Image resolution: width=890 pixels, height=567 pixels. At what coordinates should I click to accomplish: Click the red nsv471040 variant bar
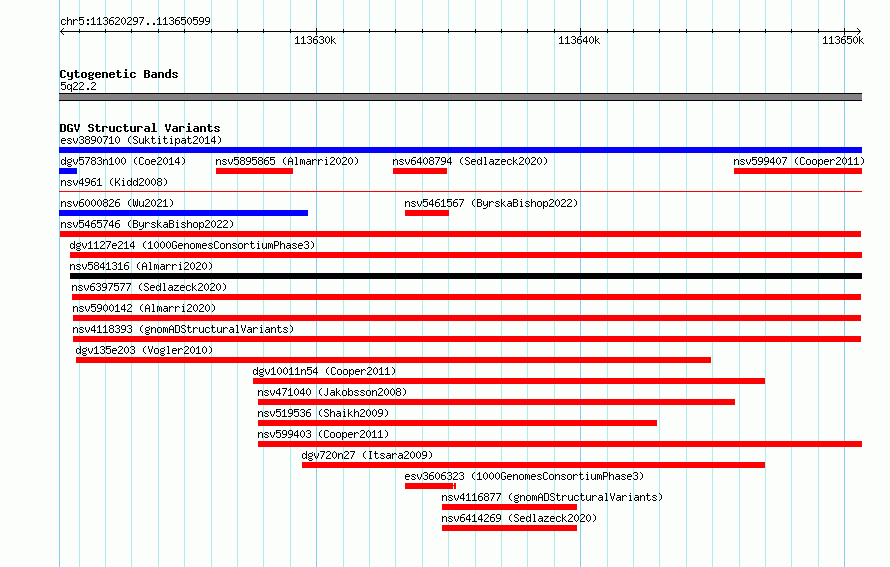[x=496, y=402]
